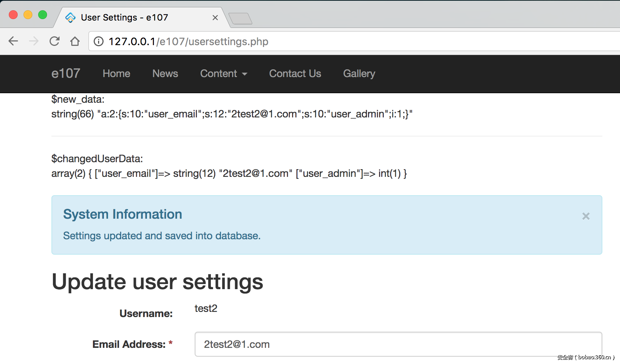Navigate to the Gallery page
Viewport: 620px width, 364px height.
(x=359, y=74)
